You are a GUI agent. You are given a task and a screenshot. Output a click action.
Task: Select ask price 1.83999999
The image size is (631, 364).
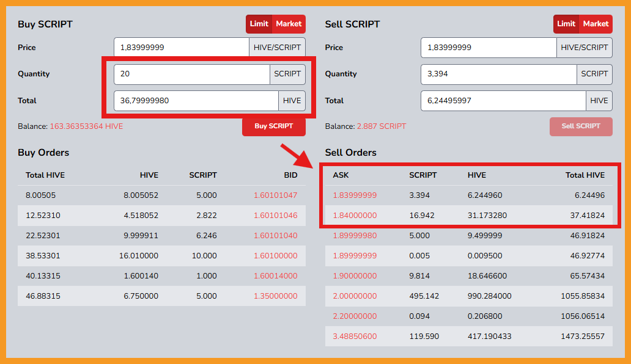pyautogui.click(x=355, y=195)
